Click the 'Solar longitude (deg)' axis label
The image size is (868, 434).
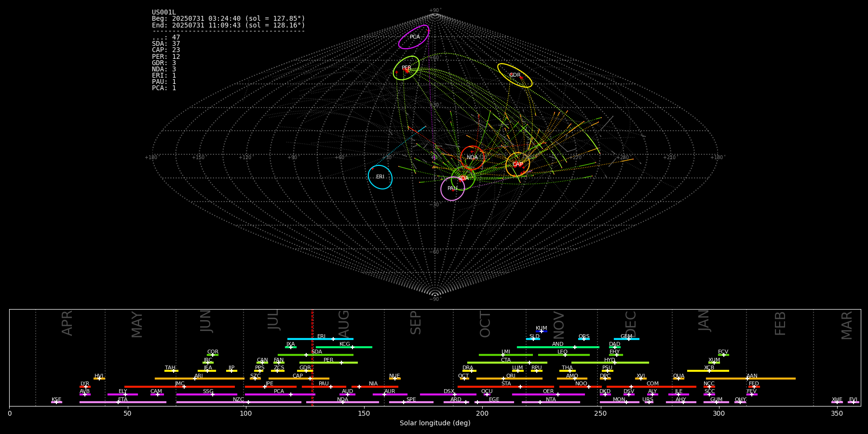point(435,423)
